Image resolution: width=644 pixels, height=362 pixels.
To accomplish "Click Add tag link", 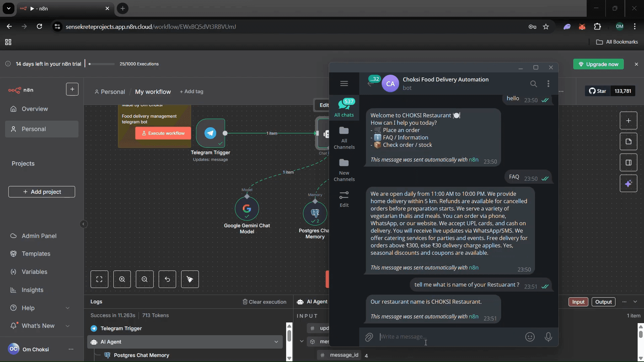I will 192,92.
